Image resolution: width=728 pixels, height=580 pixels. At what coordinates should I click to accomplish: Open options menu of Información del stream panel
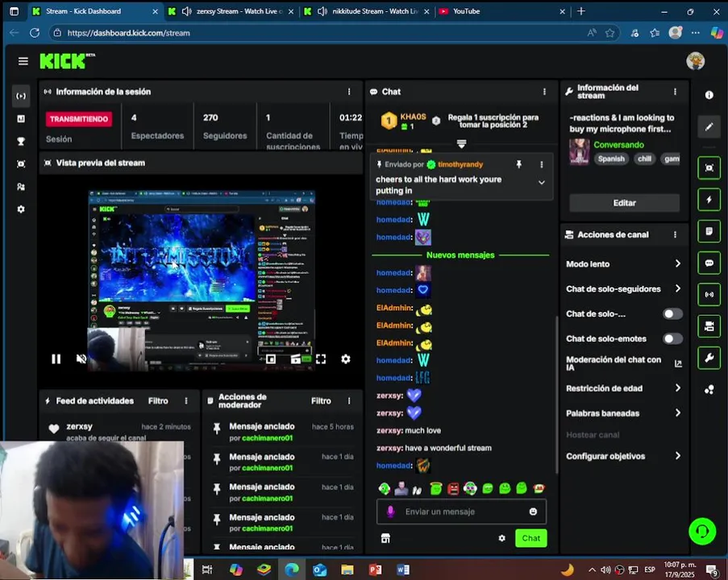[x=675, y=92]
